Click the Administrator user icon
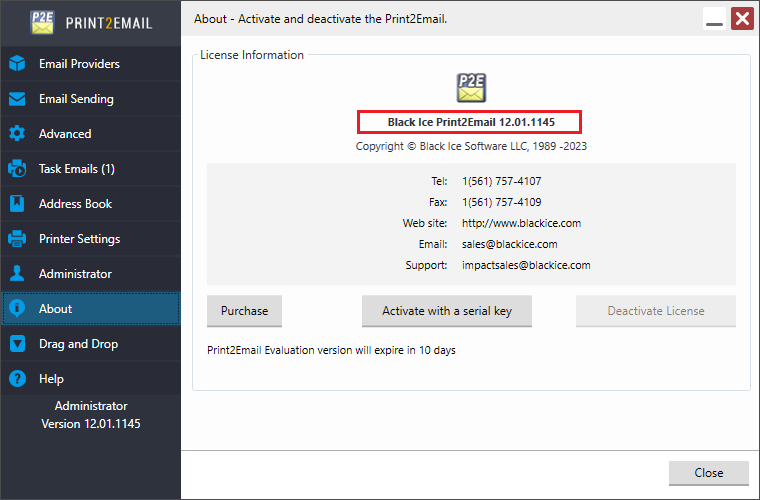Screen dimensions: 760x500 [17, 274]
